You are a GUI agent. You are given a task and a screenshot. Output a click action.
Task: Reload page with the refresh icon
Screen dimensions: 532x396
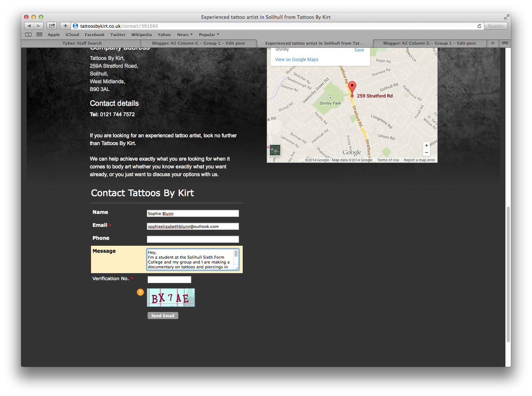tap(479, 26)
